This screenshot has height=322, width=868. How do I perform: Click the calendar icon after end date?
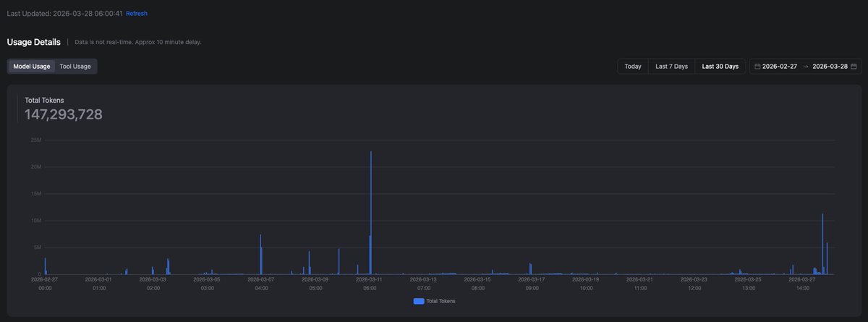tap(854, 66)
